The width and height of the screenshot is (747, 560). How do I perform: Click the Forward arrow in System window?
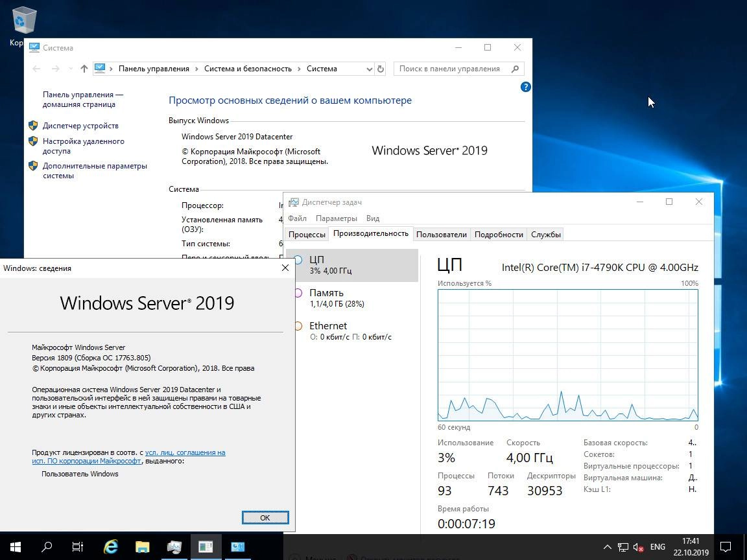pyautogui.click(x=55, y=69)
